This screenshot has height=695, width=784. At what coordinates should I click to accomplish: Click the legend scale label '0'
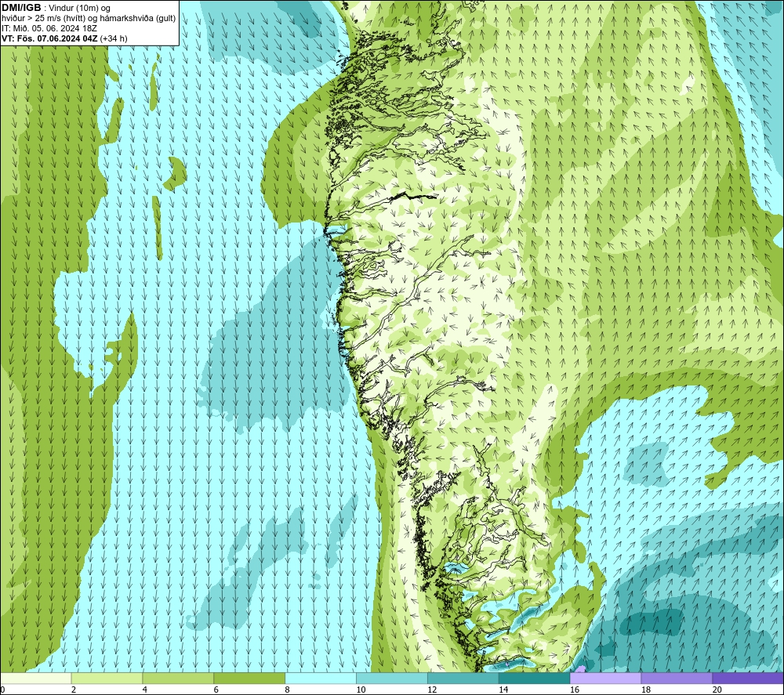pyautogui.click(x=2, y=690)
